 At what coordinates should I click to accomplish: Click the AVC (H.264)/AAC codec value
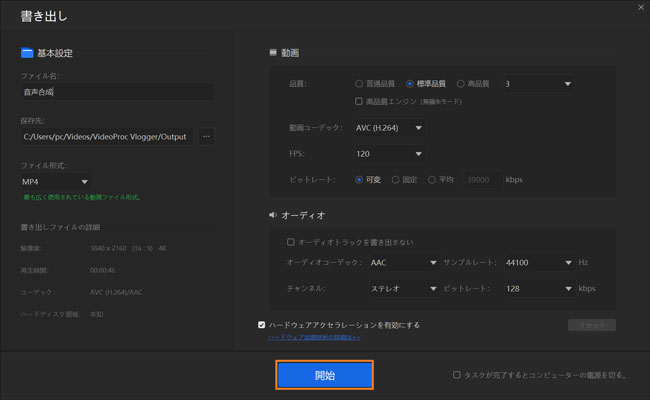pyautogui.click(x=116, y=292)
